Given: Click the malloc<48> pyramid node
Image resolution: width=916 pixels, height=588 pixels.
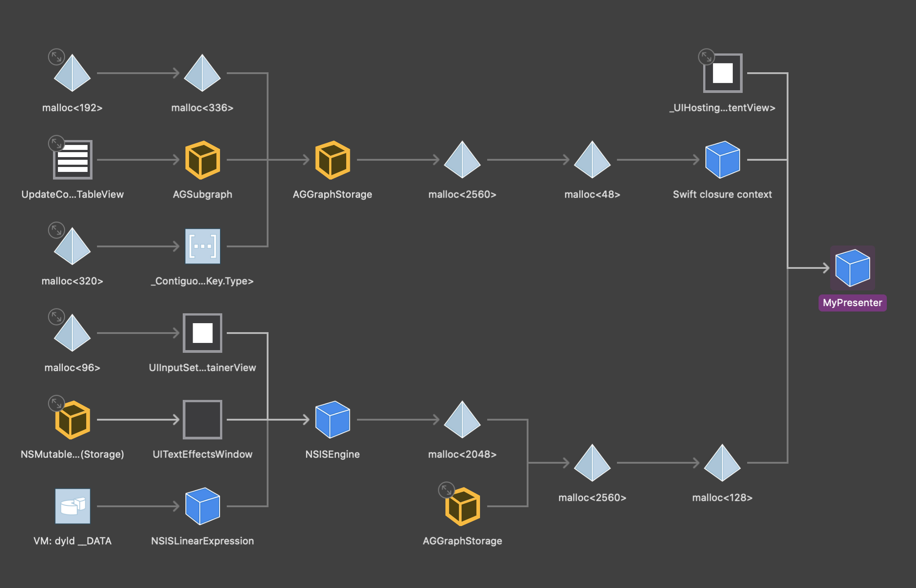Looking at the screenshot, I should coord(592,159).
